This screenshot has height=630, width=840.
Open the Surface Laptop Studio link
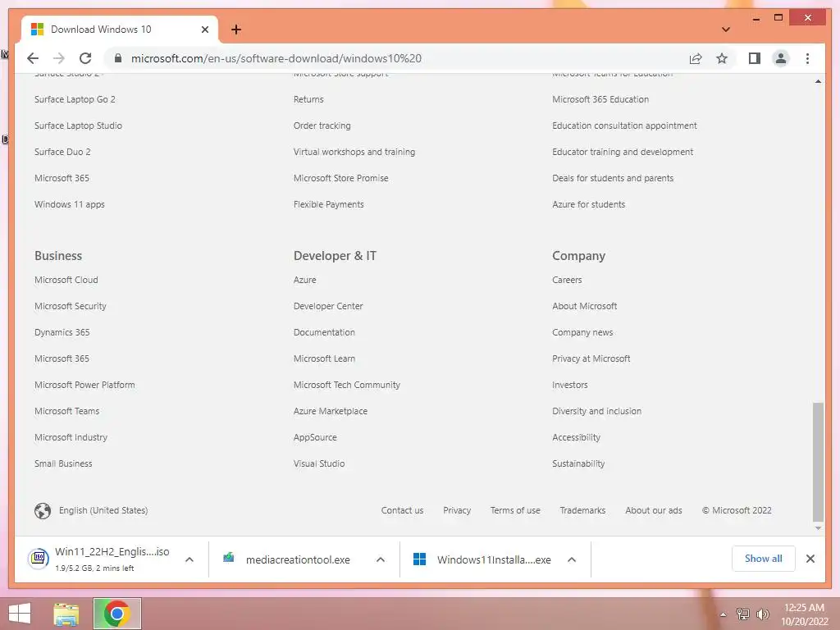click(x=78, y=126)
